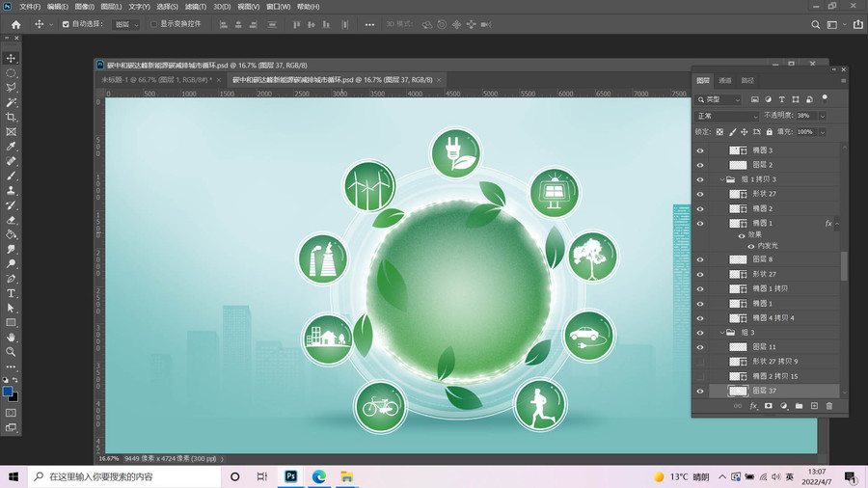Collapse effects of 椭圆 1 layer

pos(837,224)
